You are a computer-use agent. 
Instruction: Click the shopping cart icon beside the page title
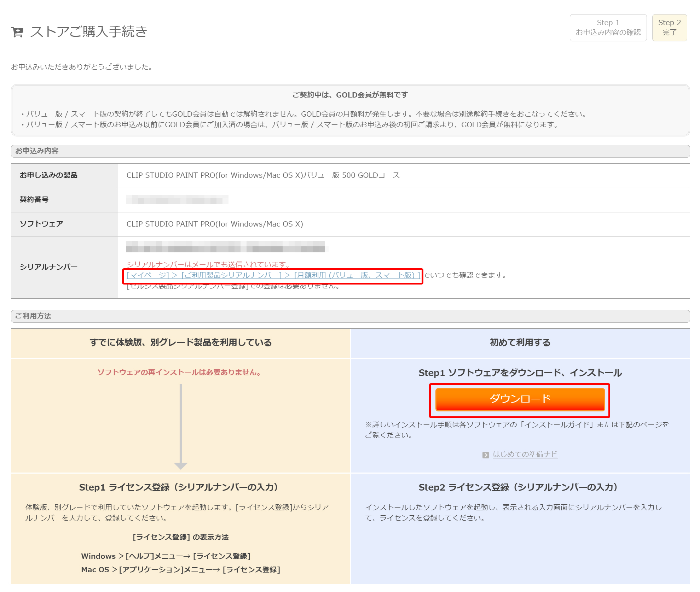coord(17,32)
